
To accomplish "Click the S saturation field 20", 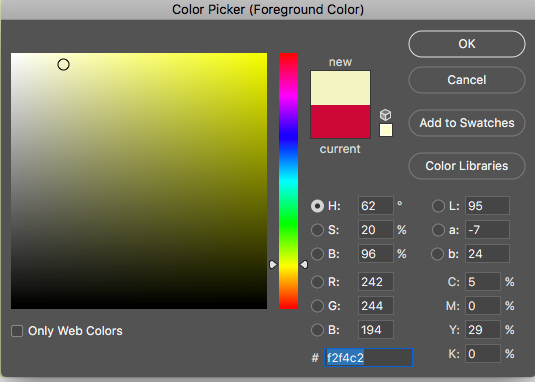I will 376,230.
